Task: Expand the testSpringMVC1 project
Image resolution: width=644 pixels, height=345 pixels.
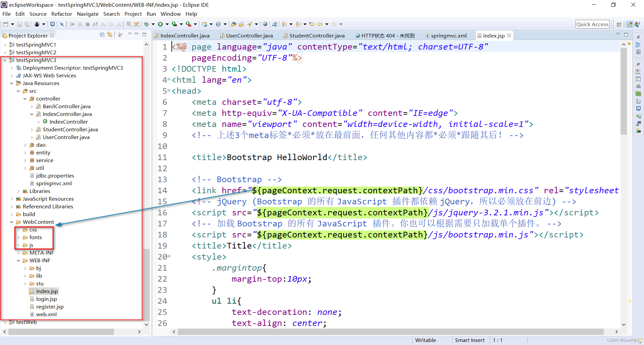Action: pos(5,45)
